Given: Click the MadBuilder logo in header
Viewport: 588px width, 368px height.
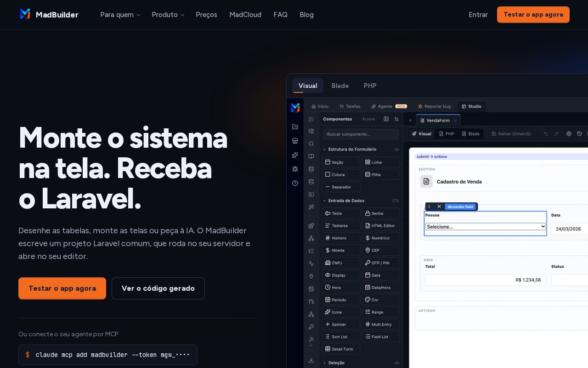Looking at the screenshot, I should point(49,15).
